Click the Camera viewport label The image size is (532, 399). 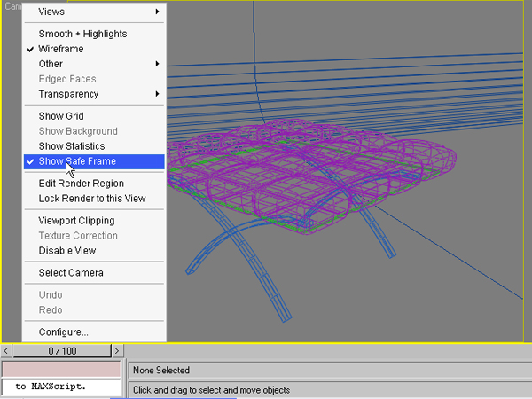tap(13, 6)
